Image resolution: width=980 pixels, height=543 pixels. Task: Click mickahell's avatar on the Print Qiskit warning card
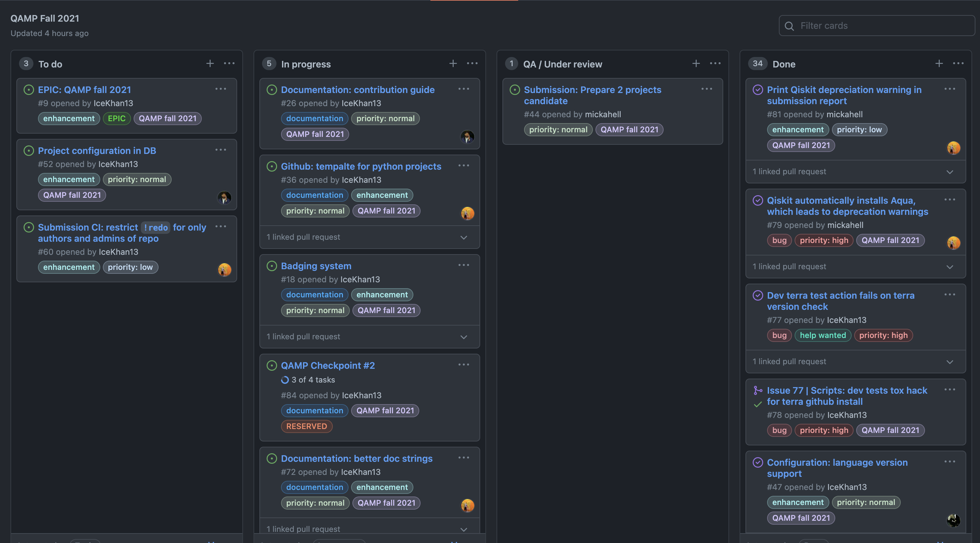point(954,148)
